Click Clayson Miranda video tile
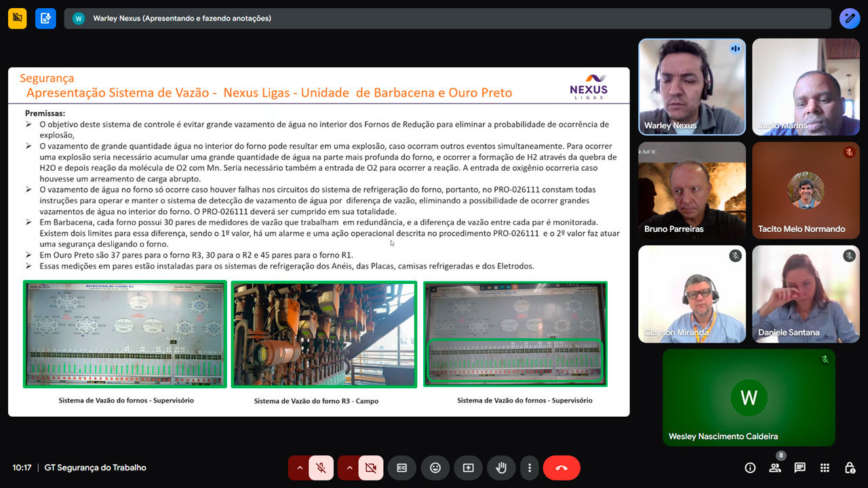 (692, 293)
